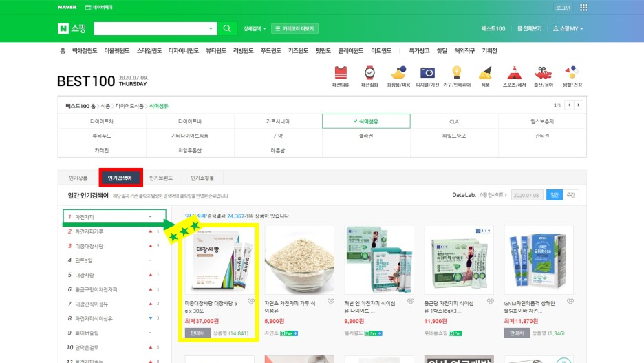Like the 자연초 차전자피 가루 heart icon

[x=331, y=302]
